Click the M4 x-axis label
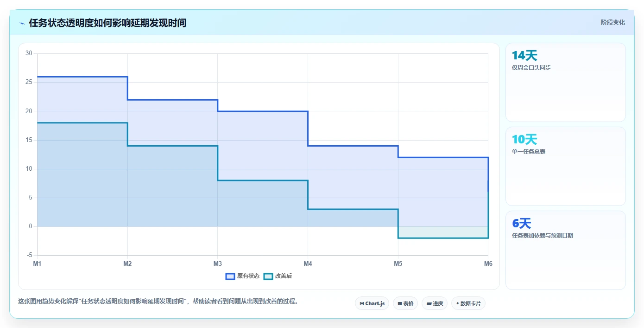644x328 pixels. pyautogui.click(x=308, y=264)
